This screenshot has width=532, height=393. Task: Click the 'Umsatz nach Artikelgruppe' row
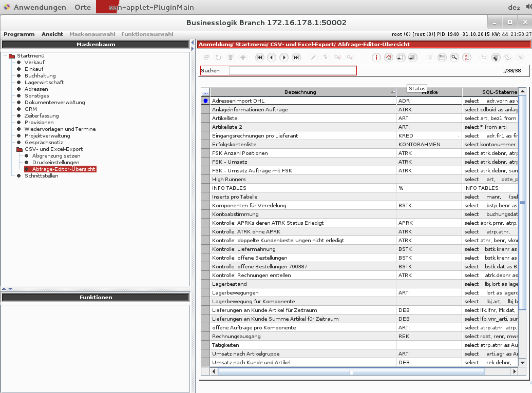pos(359,353)
